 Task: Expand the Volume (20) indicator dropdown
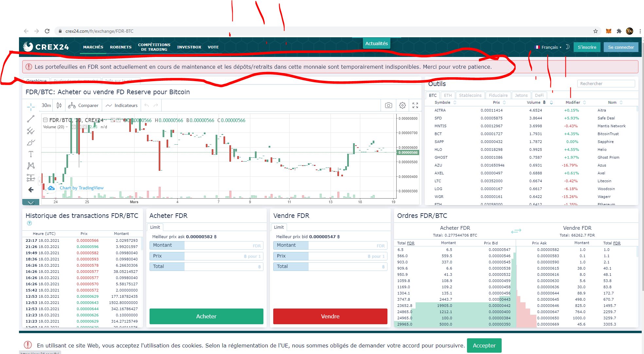67,127
